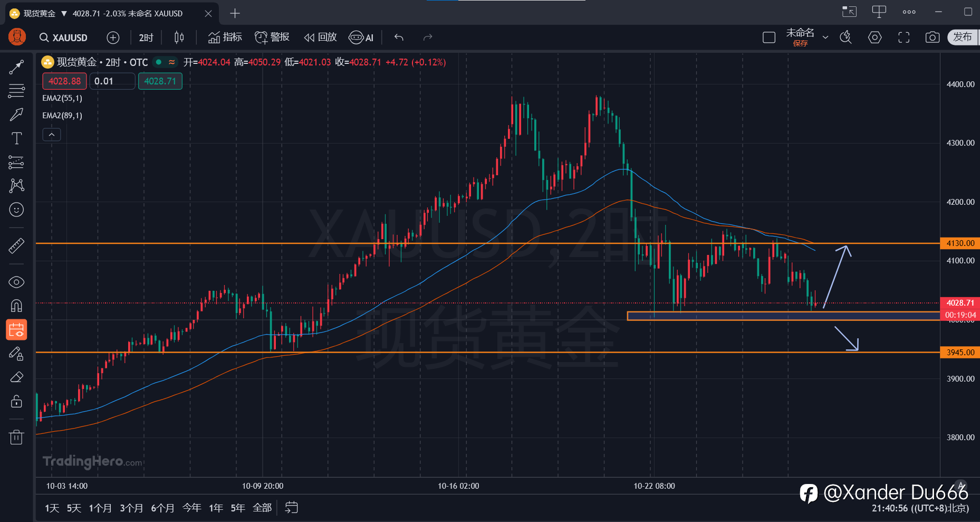The height and width of the screenshot is (522, 980).
Task: Open the 2时 timeframe selector
Action: tap(146, 37)
